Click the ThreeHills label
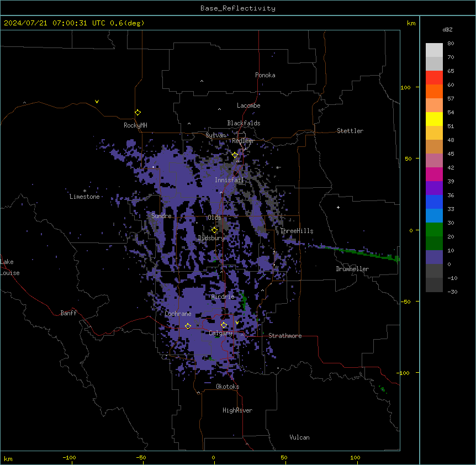This screenshot has width=476, height=465. point(297,231)
